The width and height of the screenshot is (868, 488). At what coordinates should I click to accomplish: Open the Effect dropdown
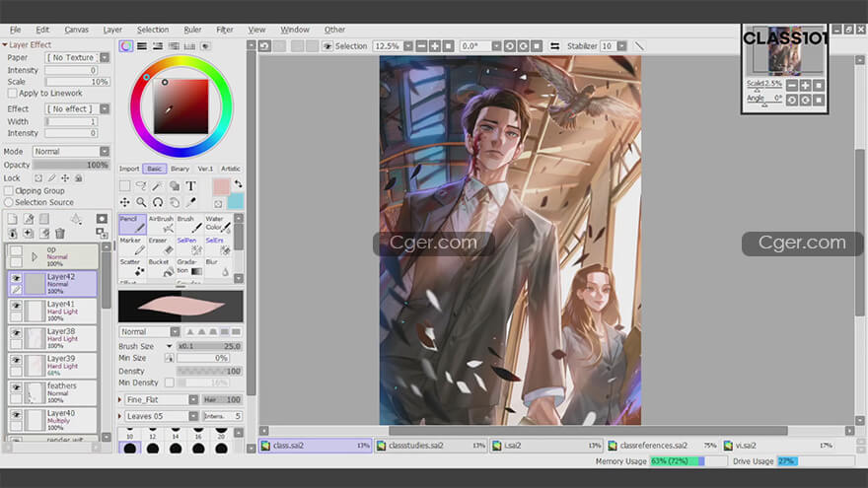(105, 109)
